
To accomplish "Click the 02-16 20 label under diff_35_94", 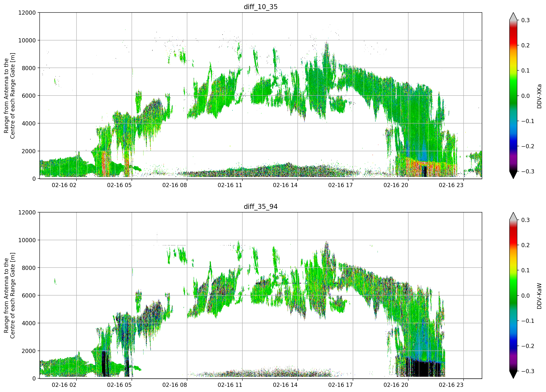I will [396, 385].
